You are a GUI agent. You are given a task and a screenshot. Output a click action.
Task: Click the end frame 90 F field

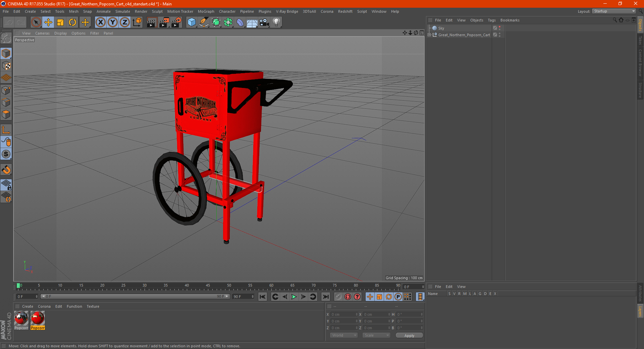(244, 297)
